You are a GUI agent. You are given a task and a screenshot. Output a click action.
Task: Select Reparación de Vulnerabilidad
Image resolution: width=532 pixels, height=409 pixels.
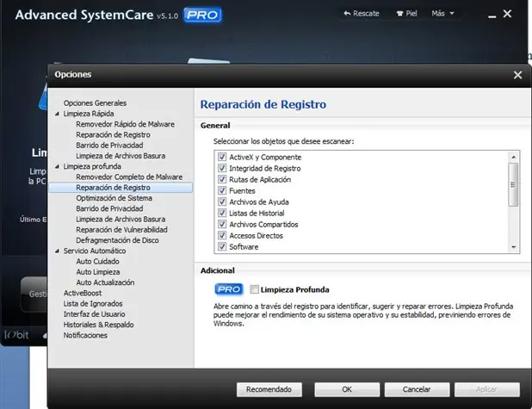pos(121,230)
